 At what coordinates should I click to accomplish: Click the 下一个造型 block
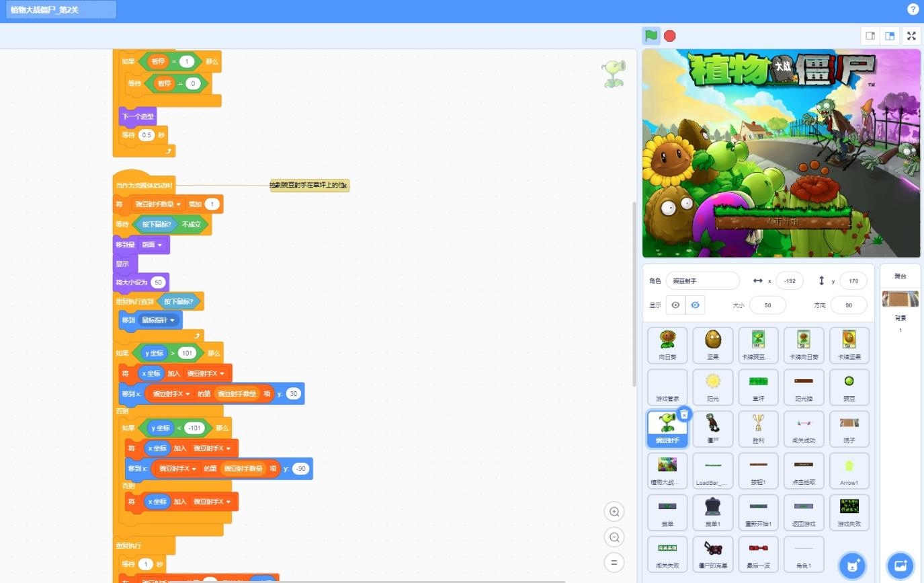[137, 116]
